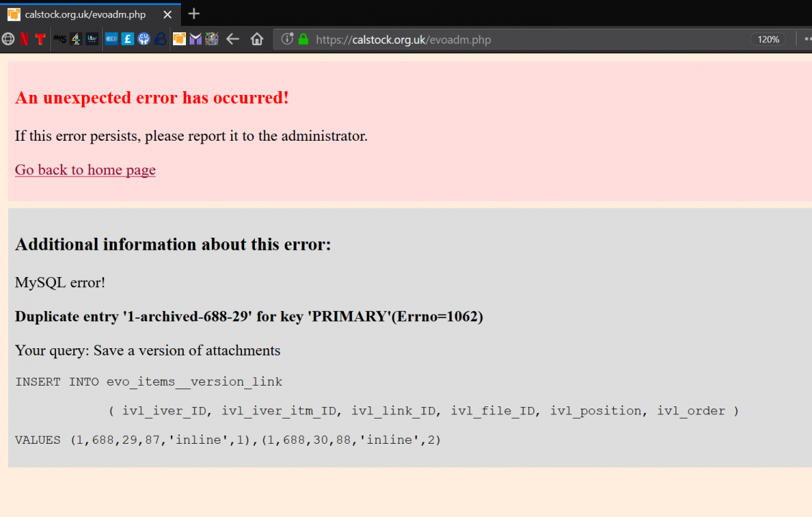The height and width of the screenshot is (517, 812).
Task: Go back to the previous page
Action: pyautogui.click(x=233, y=39)
